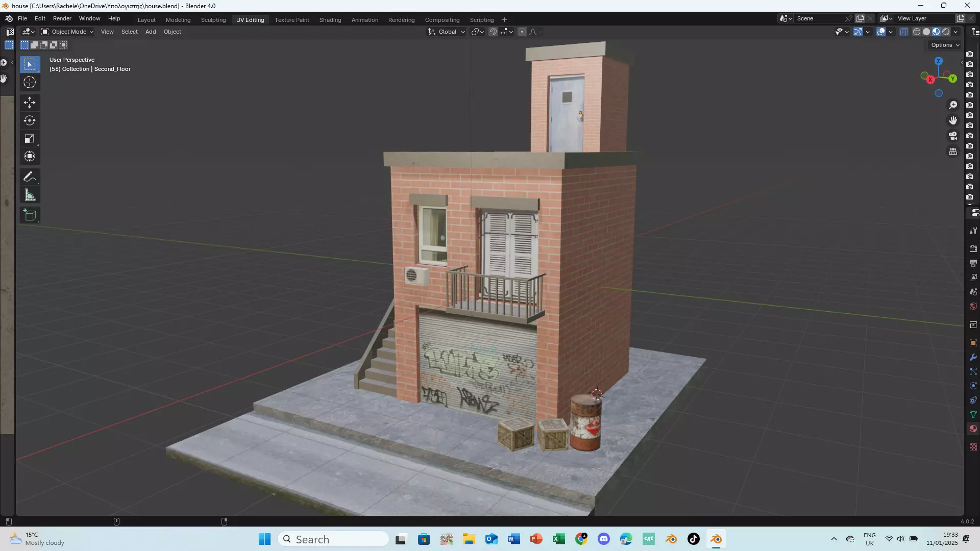This screenshot has height=551, width=980.
Task: Switch to Rendered viewport shading
Action: point(946,32)
